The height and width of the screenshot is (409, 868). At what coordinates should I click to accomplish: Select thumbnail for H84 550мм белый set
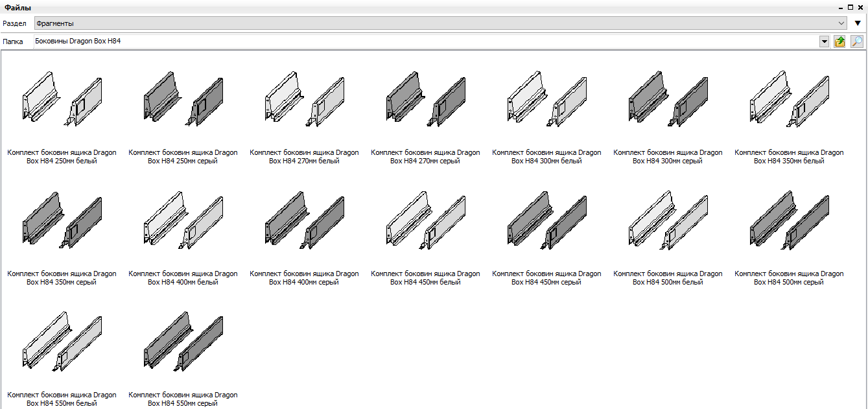(62, 341)
